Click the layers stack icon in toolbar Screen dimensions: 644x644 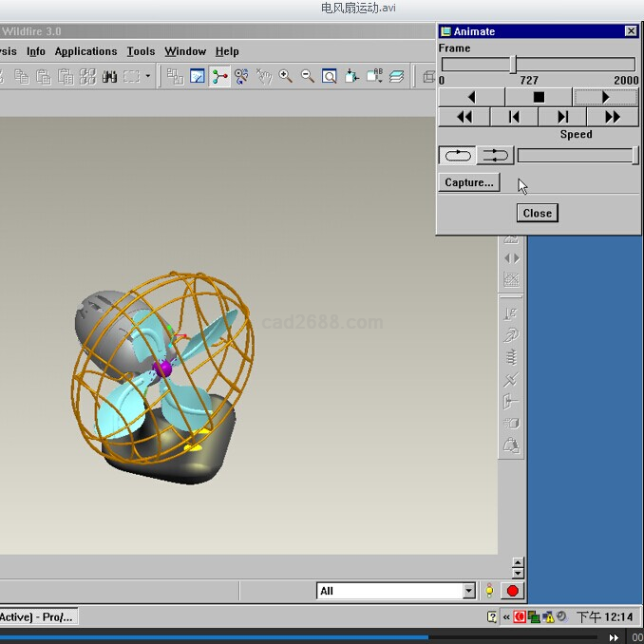pos(396,77)
